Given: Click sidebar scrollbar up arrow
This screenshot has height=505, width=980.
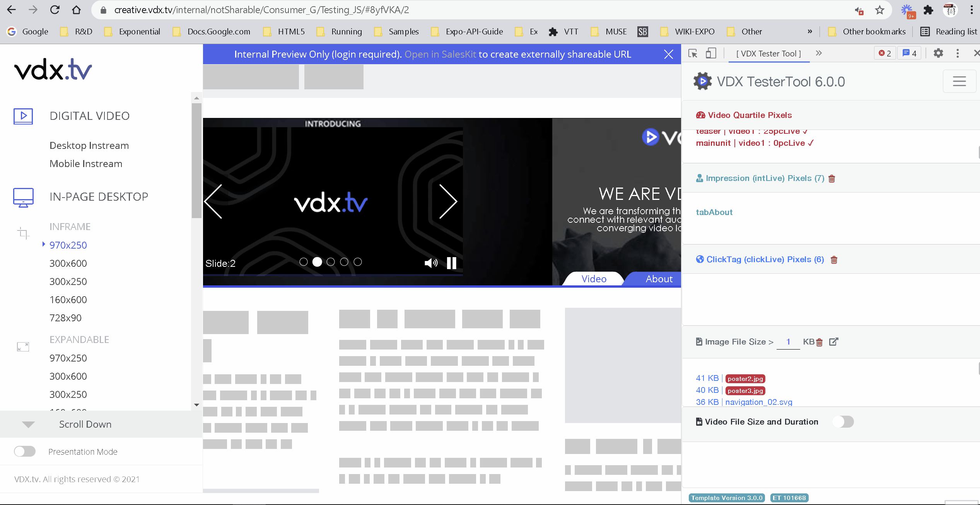Looking at the screenshot, I should 196,98.
